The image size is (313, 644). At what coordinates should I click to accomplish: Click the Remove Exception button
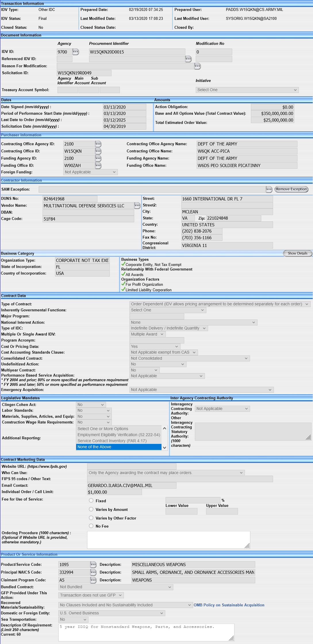click(x=291, y=189)
